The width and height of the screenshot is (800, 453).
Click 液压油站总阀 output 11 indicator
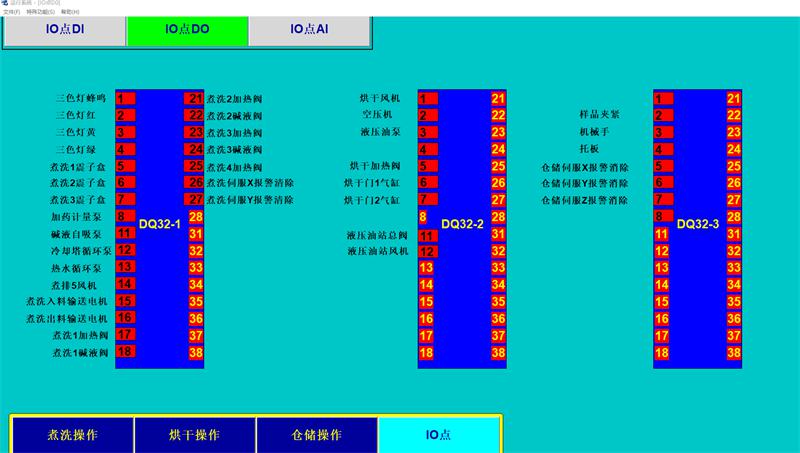[x=427, y=235]
